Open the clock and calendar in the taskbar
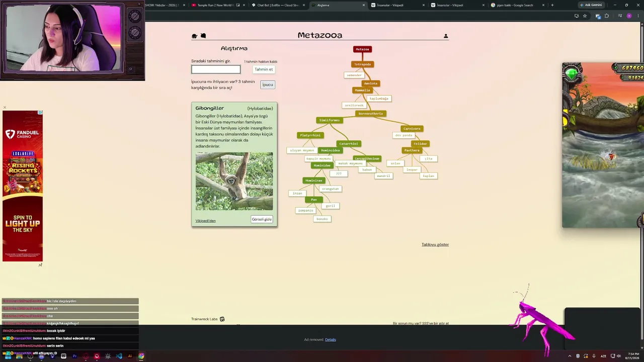This screenshot has height=362, width=644. 631,356
